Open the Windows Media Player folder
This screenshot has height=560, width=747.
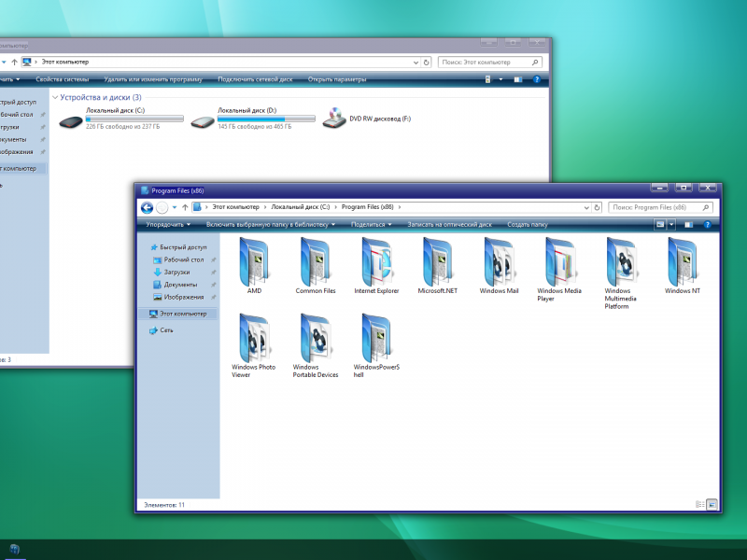[559, 269]
